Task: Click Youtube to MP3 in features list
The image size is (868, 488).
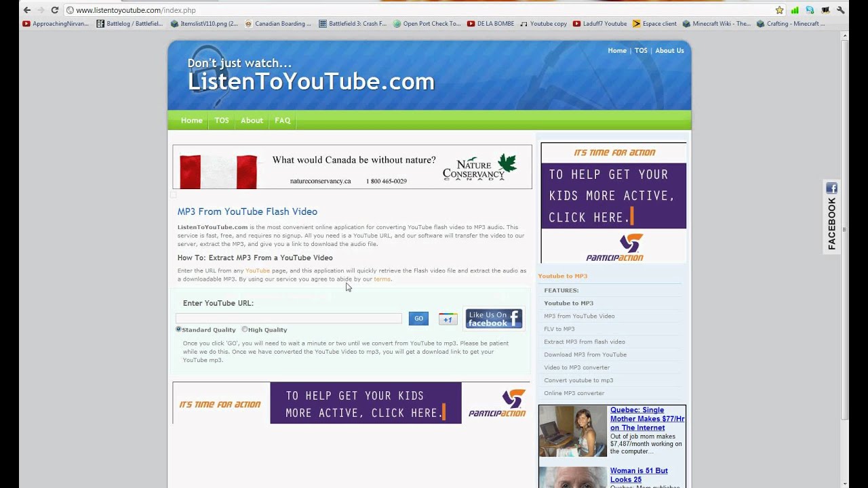Action: [568, 304]
